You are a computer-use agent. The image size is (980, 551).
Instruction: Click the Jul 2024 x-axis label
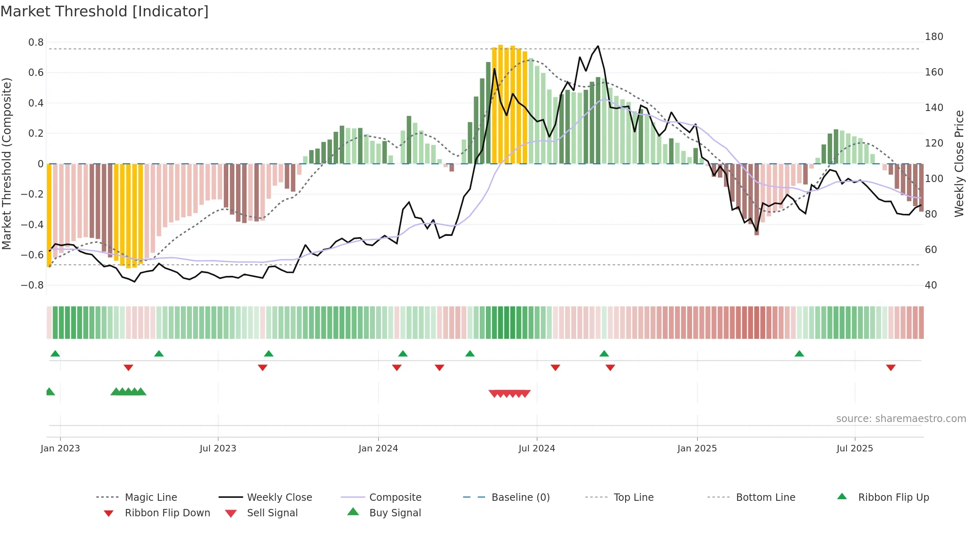[537, 448]
